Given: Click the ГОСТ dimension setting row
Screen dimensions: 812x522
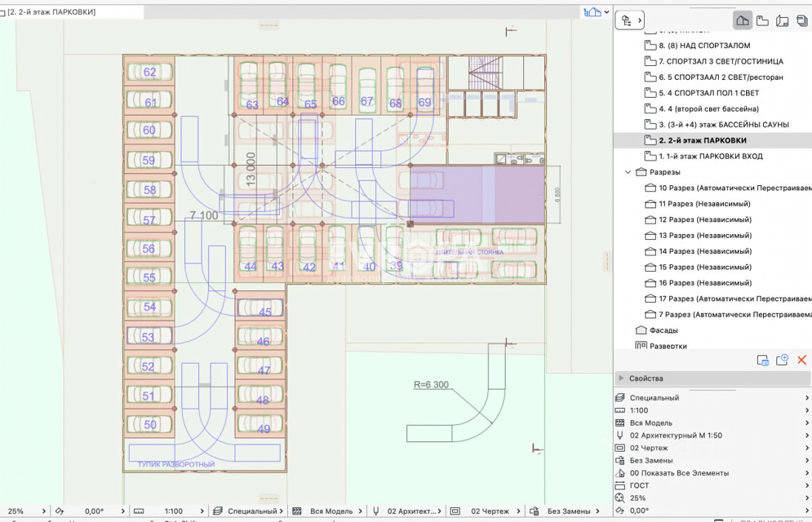Looking at the screenshot, I should (639, 485).
